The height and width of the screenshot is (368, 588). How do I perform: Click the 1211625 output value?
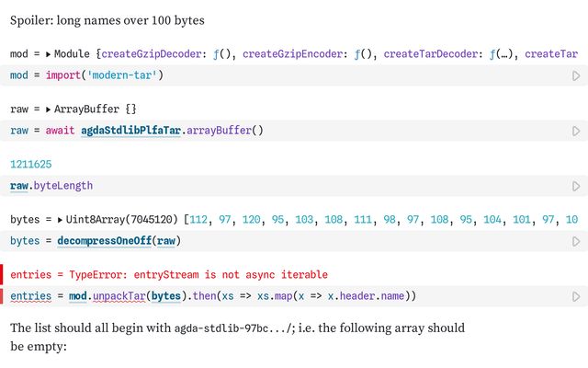pyautogui.click(x=30, y=165)
